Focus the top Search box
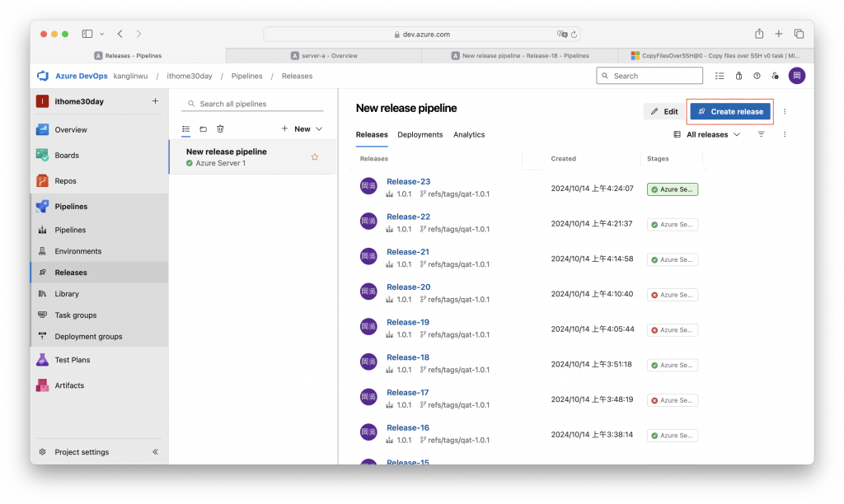This screenshot has height=504, width=844. click(x=649, y=76)
